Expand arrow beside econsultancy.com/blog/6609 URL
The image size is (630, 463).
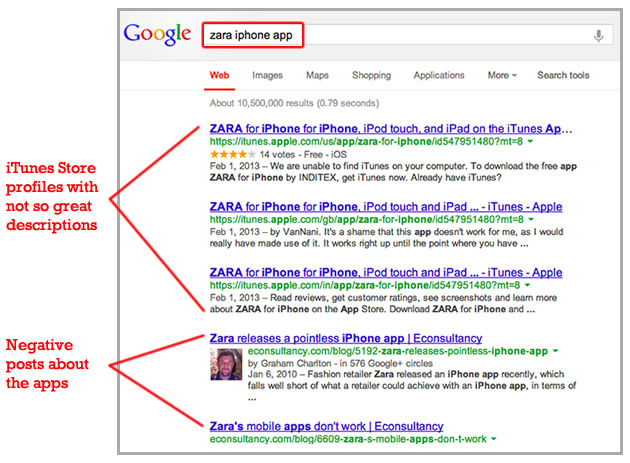[x=494, y=439]
